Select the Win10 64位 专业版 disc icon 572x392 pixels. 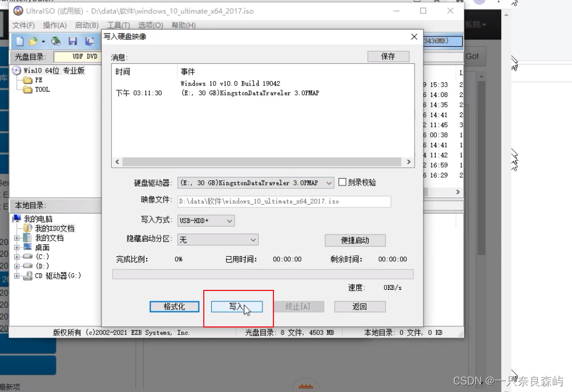coord(17,70)
